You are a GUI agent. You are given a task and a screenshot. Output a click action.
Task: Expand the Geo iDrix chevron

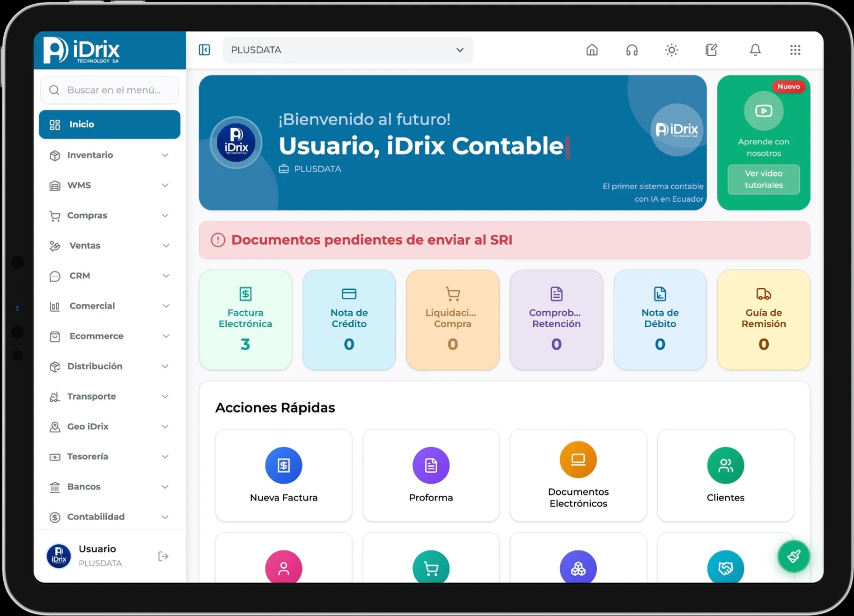point(165,426)
